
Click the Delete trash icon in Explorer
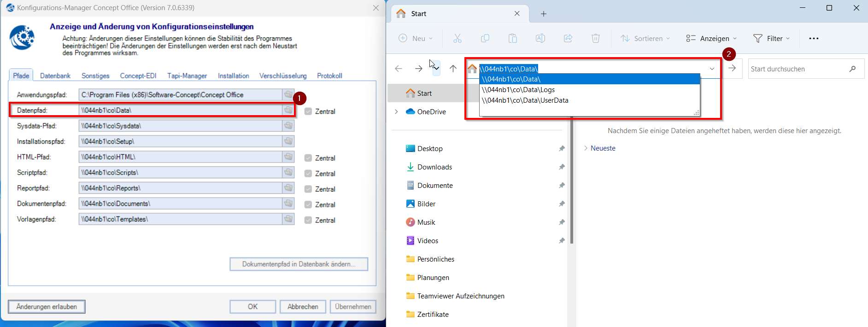pyautogui.click(x=596, y=38)
